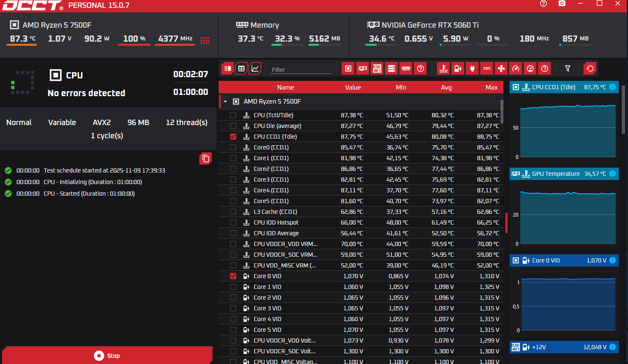
Task: Click the Memory usage 32.3 % readout
Action: coord(287,39)
